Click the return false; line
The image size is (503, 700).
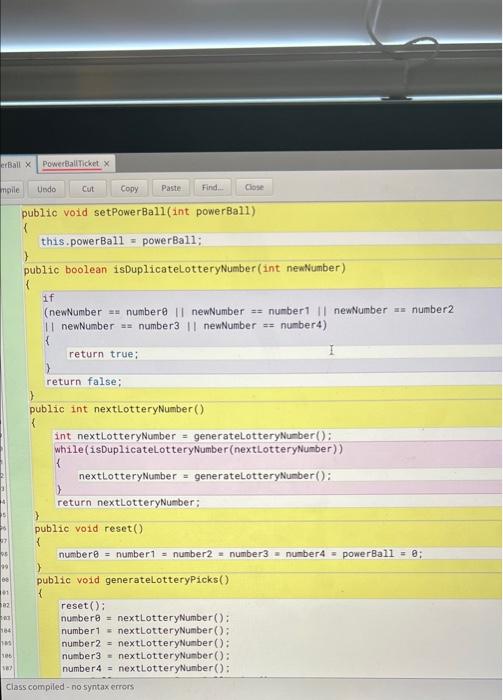pos(83,382)
